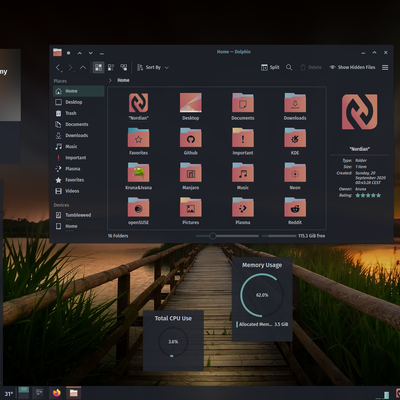Go back with the back arrow

click(x=58, y=68)
